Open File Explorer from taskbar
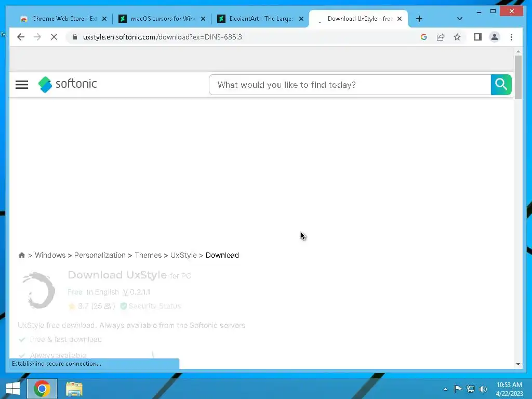 (x=74, y=389)
